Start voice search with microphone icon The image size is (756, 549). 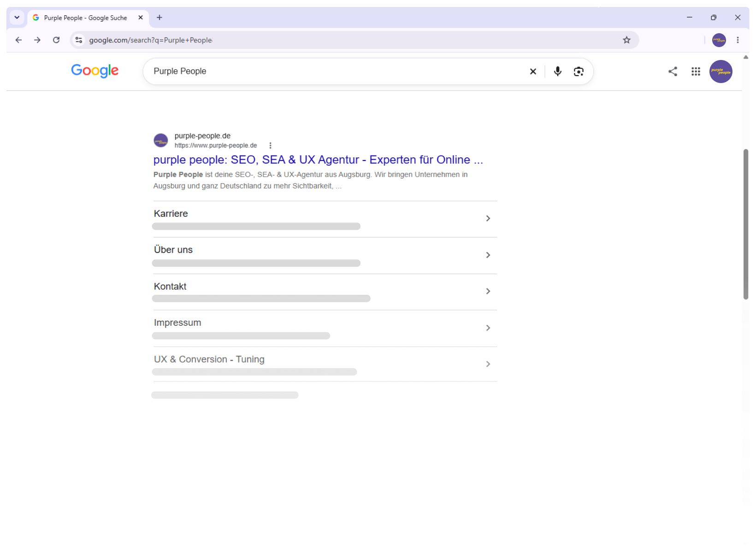tap(558, 72)
